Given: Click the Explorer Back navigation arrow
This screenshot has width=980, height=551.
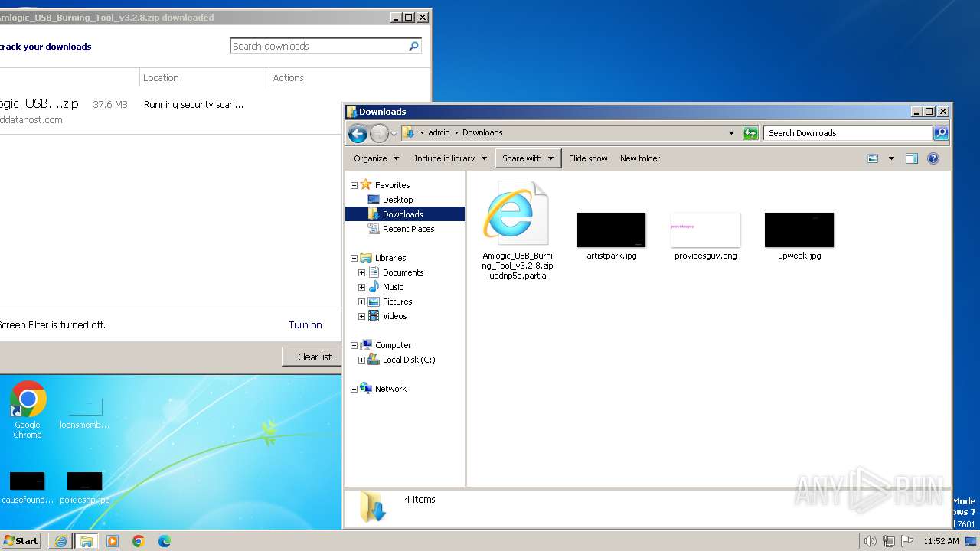Looking at the screenshot, I should (x=357, y=133).
